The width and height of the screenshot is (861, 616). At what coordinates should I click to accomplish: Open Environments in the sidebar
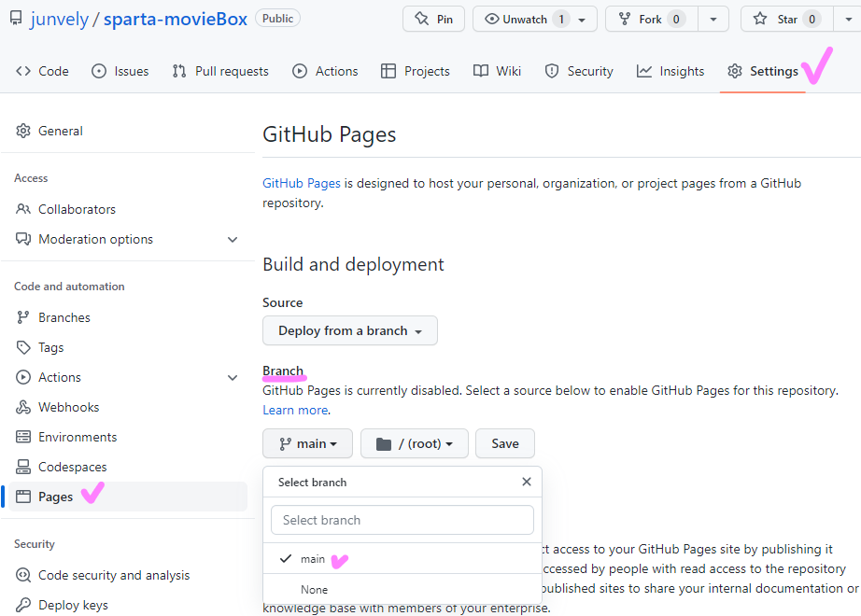[127, 437]
